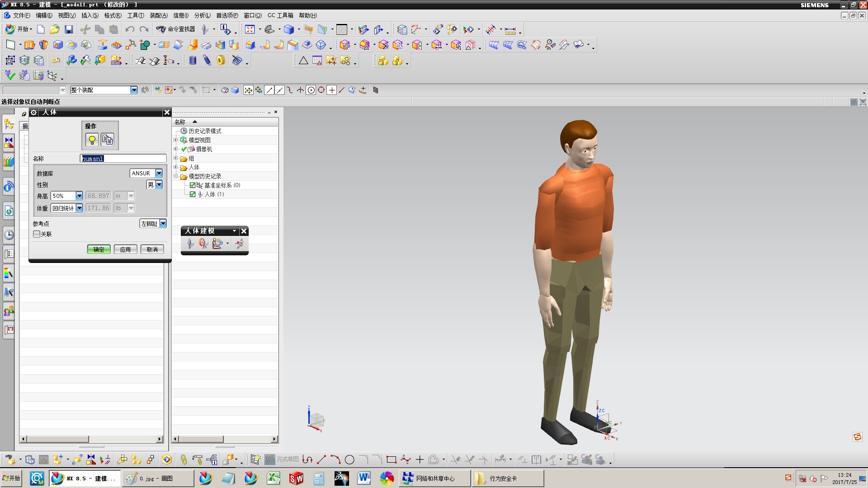Click the human figure icon in Human Modeling toolbar
The image size is (868, 488).
(190, 244)
